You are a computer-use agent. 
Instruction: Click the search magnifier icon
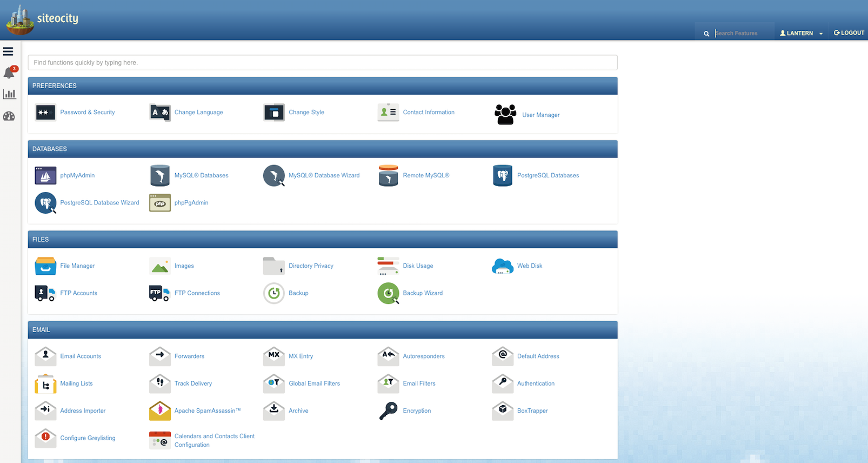click(x=706, y=34)
